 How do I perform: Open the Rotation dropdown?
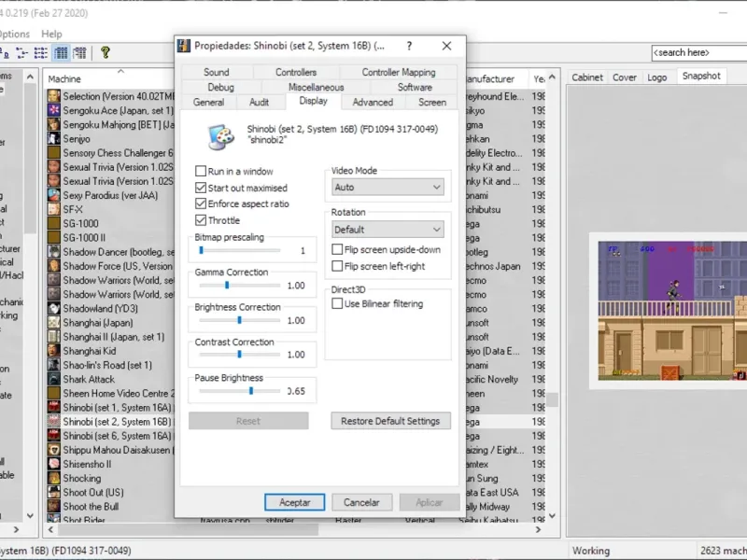point(388,230)
